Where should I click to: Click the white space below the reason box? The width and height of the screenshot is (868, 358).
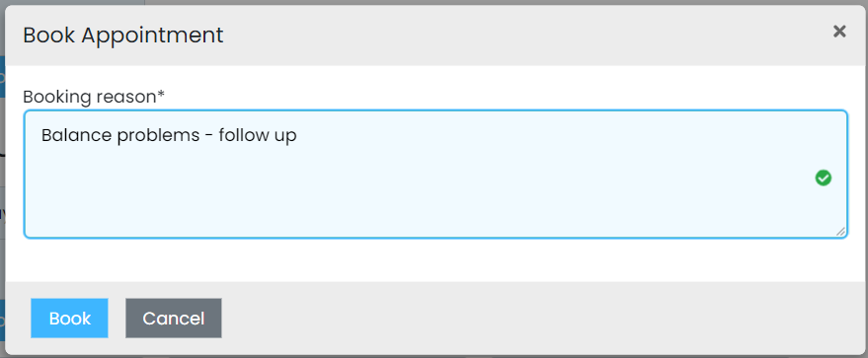[435, 259]
